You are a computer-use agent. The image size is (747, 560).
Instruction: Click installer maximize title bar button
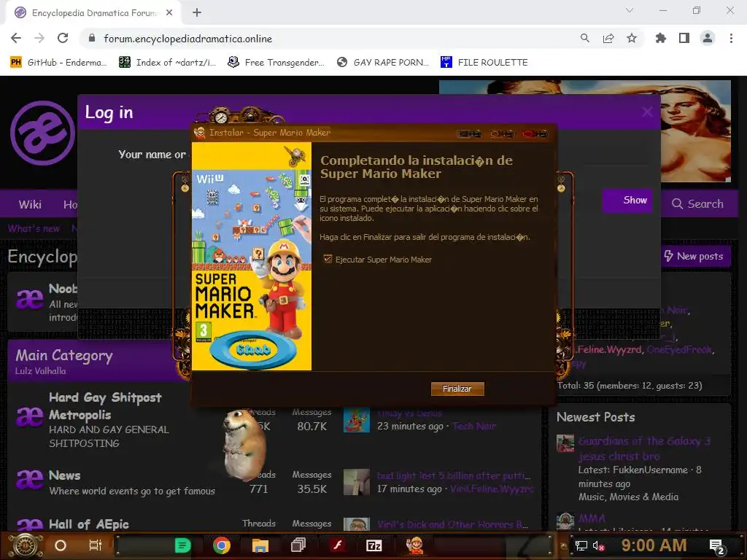tap(502, 133)
